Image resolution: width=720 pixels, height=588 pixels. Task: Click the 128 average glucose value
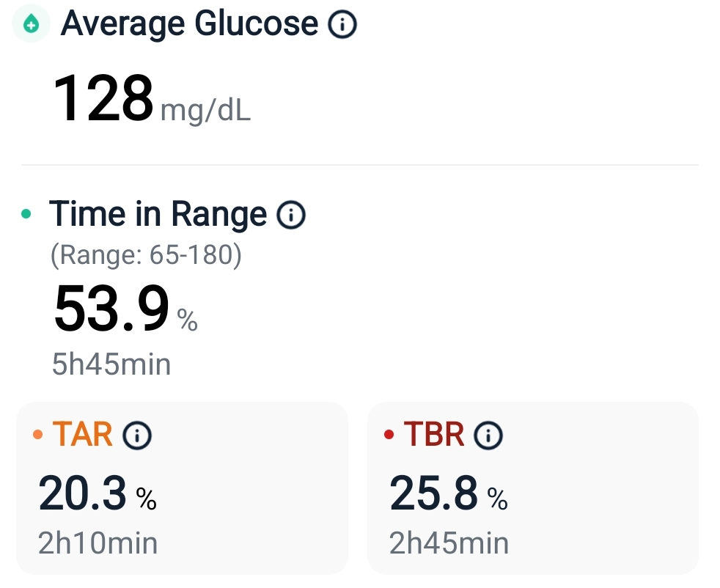click(x=103, y=99)
